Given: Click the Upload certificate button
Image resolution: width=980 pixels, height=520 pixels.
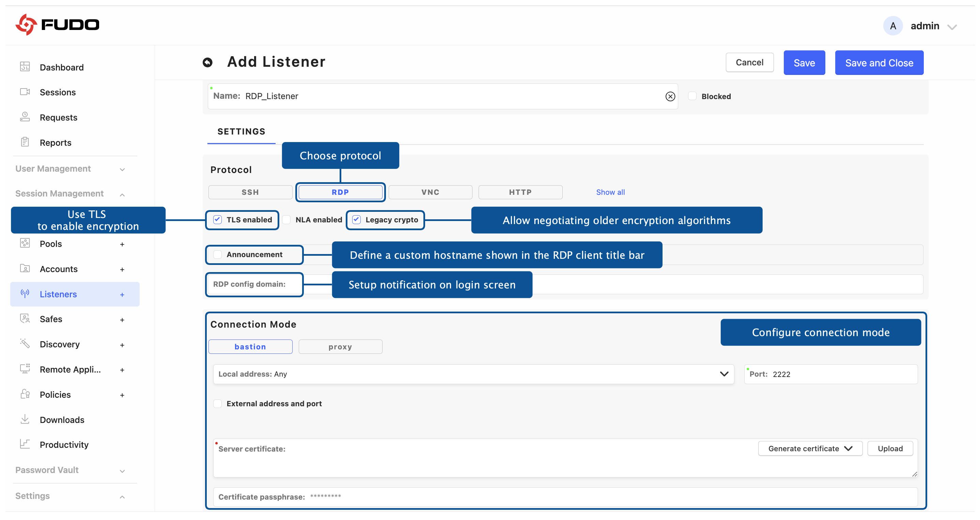Looking at the screenshot, I should (x=890, y=448).
